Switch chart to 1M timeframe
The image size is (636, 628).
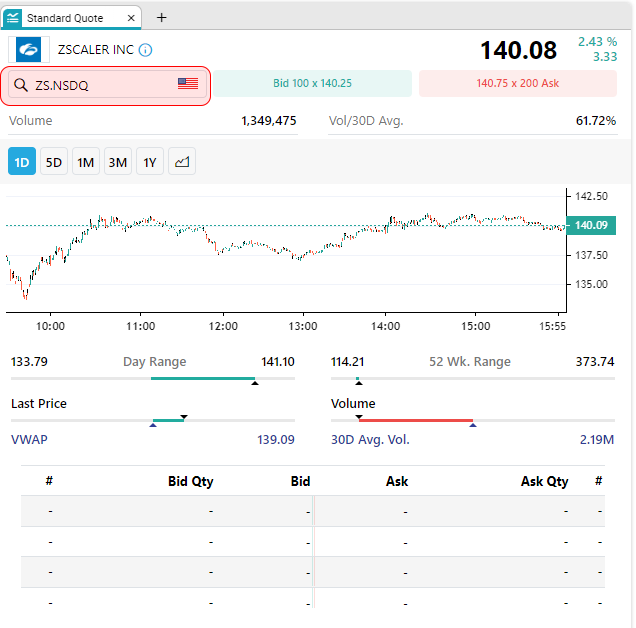point(86,162)
